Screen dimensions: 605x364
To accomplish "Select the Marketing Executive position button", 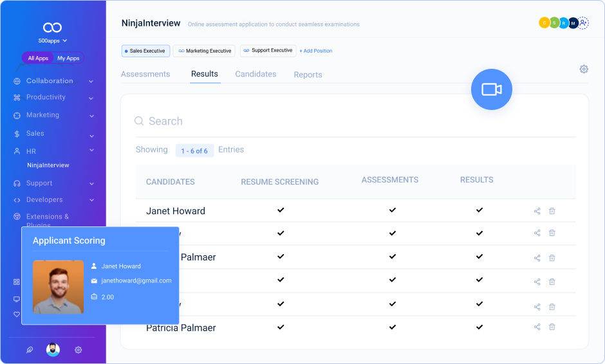I will pyautogui.click(x=205, y=51).
